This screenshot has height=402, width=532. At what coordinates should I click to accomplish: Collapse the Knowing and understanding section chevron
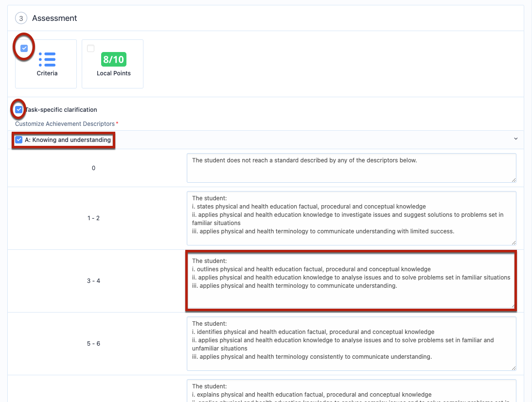click(x=515, y=139)
